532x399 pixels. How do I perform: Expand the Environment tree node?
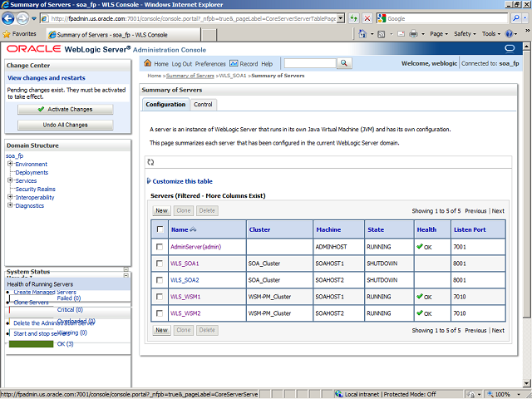click(x=10, y=165)
